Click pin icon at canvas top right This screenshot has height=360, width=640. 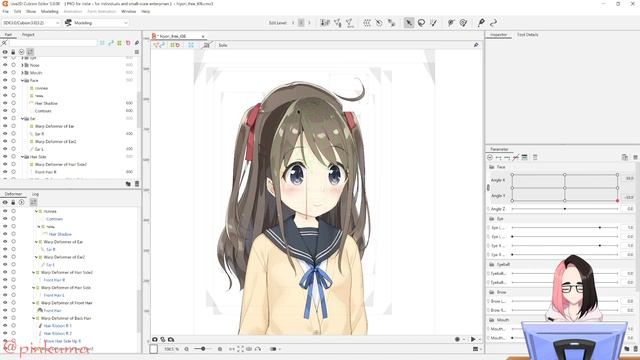476,45
